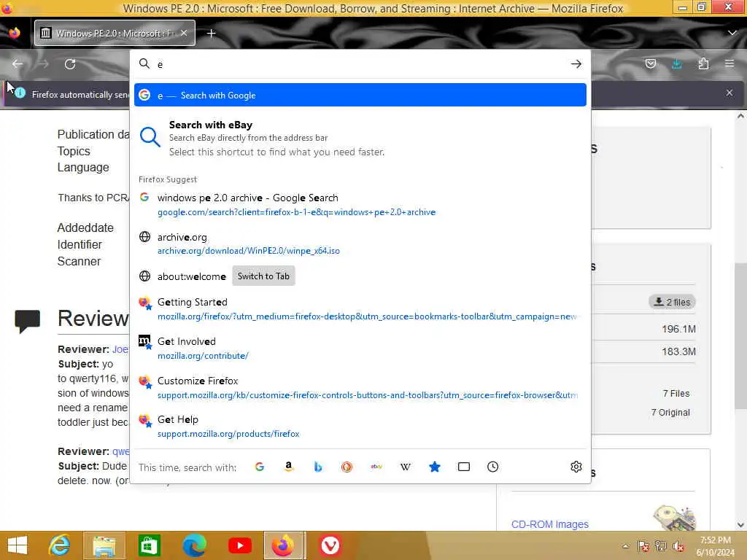Close the Windows PE 2.0 tab
Viewport: 747px width, 560px height.
(184, 33)
